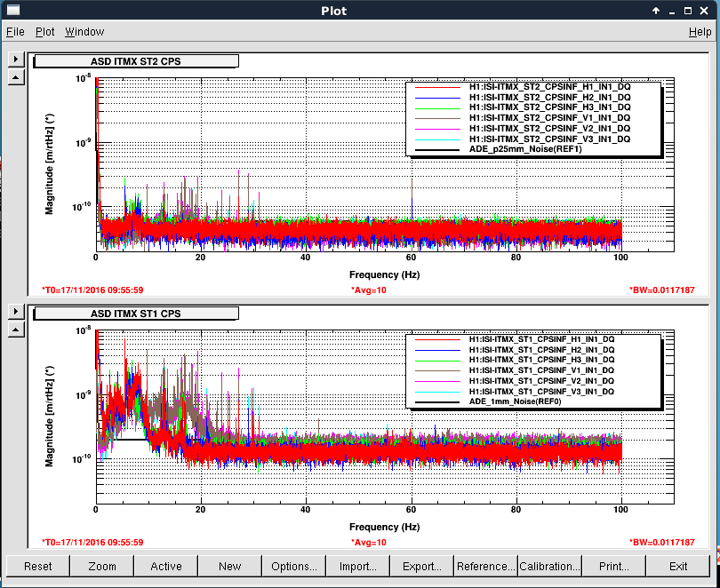The width and height of the screenshot is (720, 588).
Task: Open the Calibration... dialog
Action: [x=550, y=566]
